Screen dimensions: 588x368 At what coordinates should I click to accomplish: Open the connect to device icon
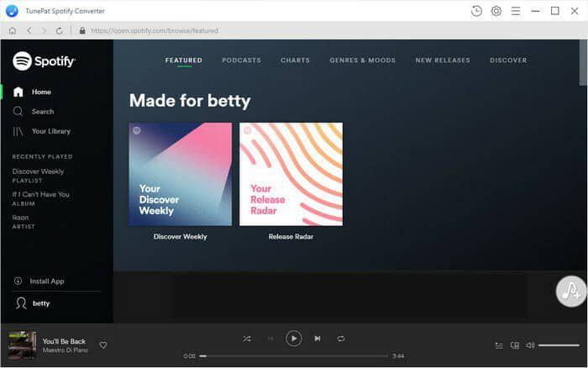tap(515, 345)
